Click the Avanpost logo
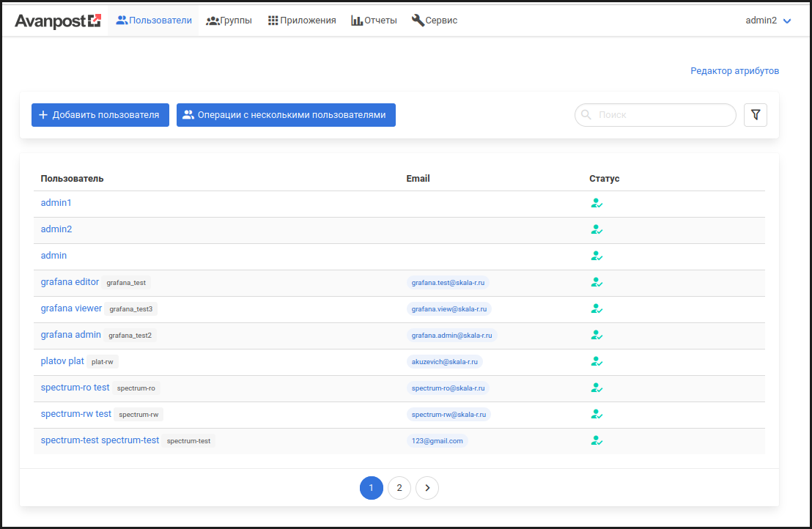812x529 pixels. [58, 21]
